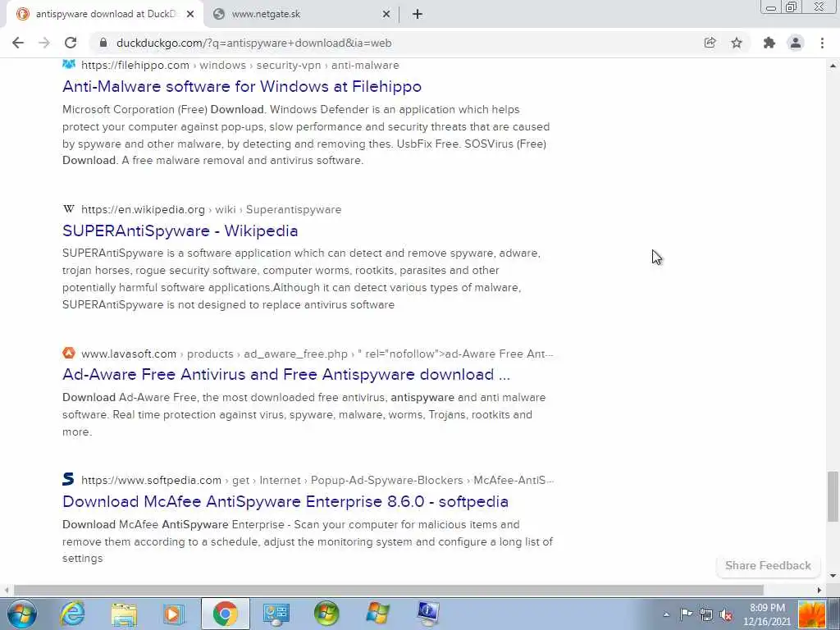Click the horizontal scrollbar right arrow
The height and width of the screenshot is (630, 840).
pos(819,591)
